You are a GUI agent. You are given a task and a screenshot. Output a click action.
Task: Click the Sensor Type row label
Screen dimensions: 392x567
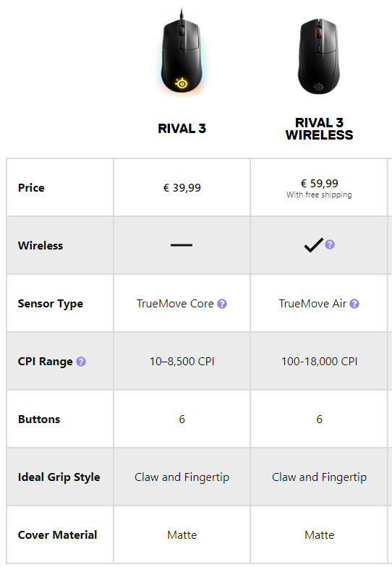pyautogui.click(x=51, y=304)
